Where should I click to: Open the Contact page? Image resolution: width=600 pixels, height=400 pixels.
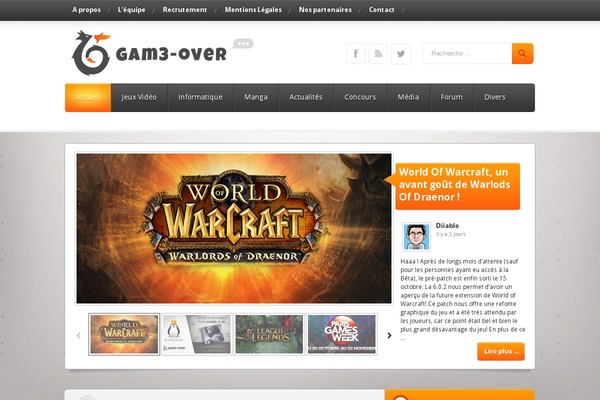[382, 10]
